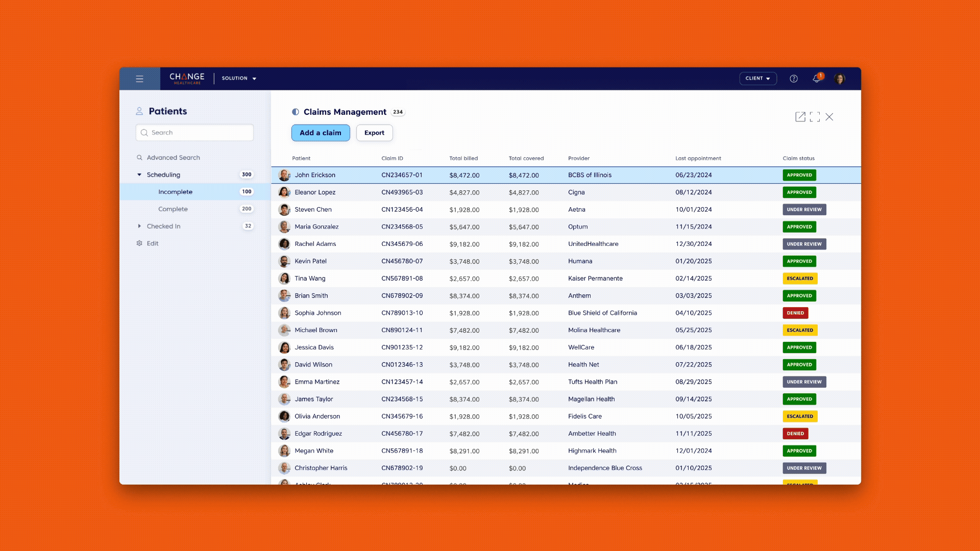Click the Edit gear icon in sidebar
This screenshot has height=551, width=980.
point(139,243)
